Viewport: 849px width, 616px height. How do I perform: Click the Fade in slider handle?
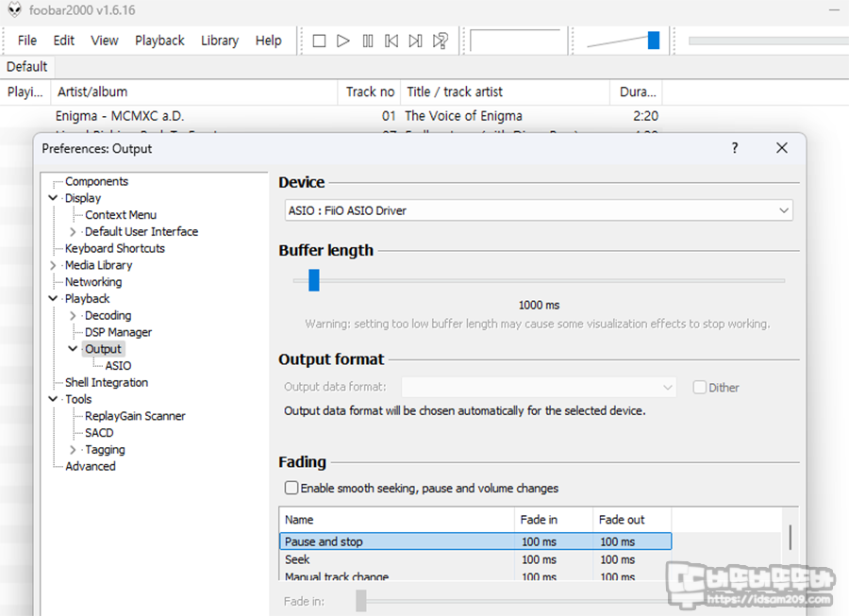tap(361, 601)
